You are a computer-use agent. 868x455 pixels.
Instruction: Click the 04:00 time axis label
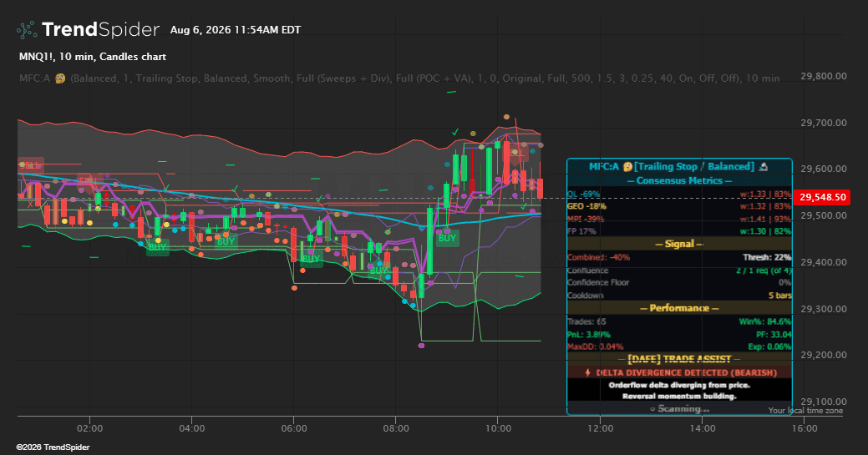[191, 428]
